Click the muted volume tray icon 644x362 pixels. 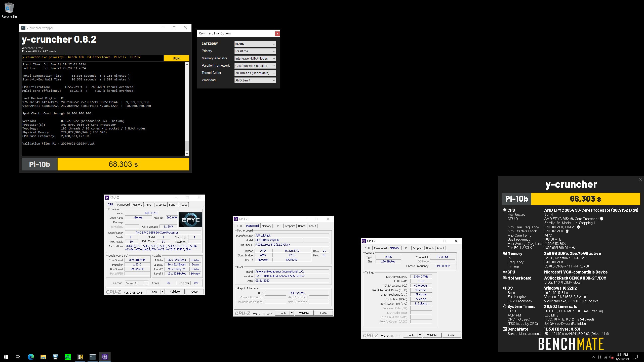[x=612, y=357]
